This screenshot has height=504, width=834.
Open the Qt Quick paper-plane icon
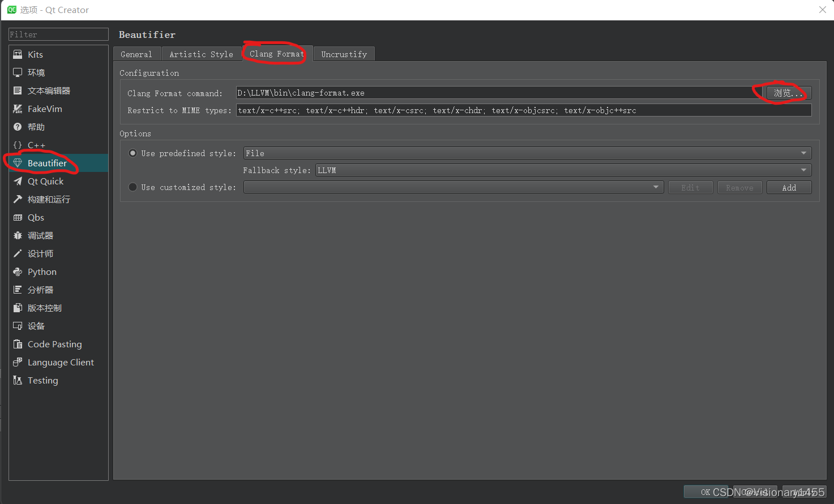[18, 181]
